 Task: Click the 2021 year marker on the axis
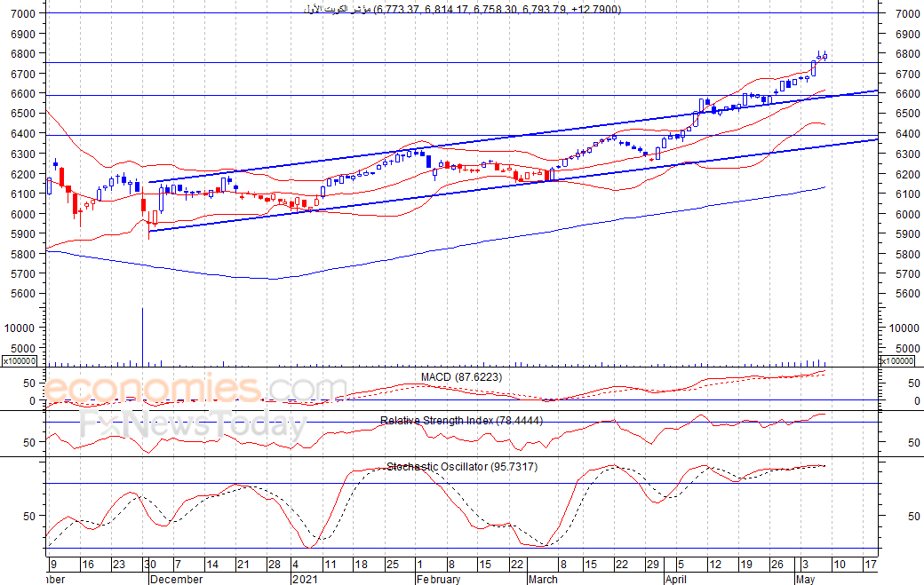pyautogui.click(x=305, y=579)
